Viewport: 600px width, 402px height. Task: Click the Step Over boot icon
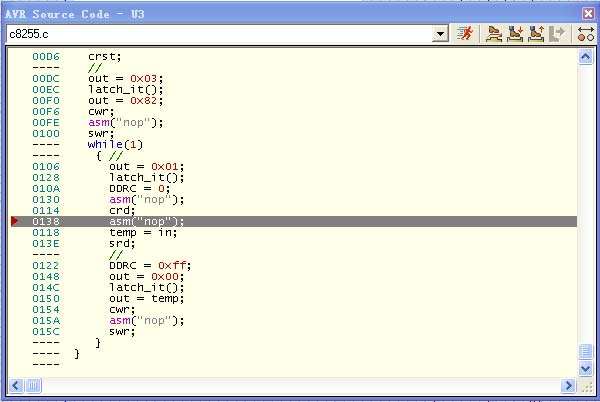(494, 34)
